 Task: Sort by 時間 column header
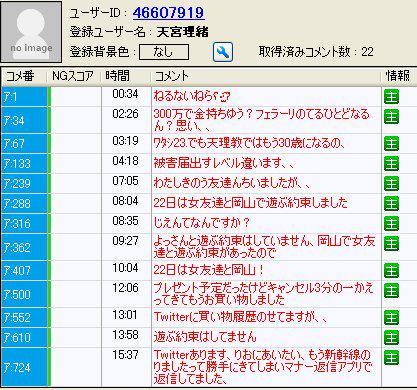(x=126, y=76)
